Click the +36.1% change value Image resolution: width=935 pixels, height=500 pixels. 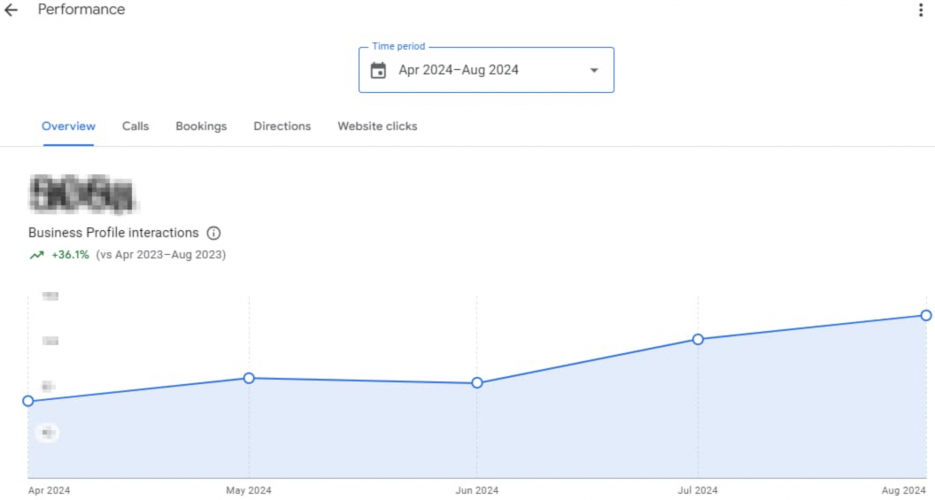[x=70, y=255]
